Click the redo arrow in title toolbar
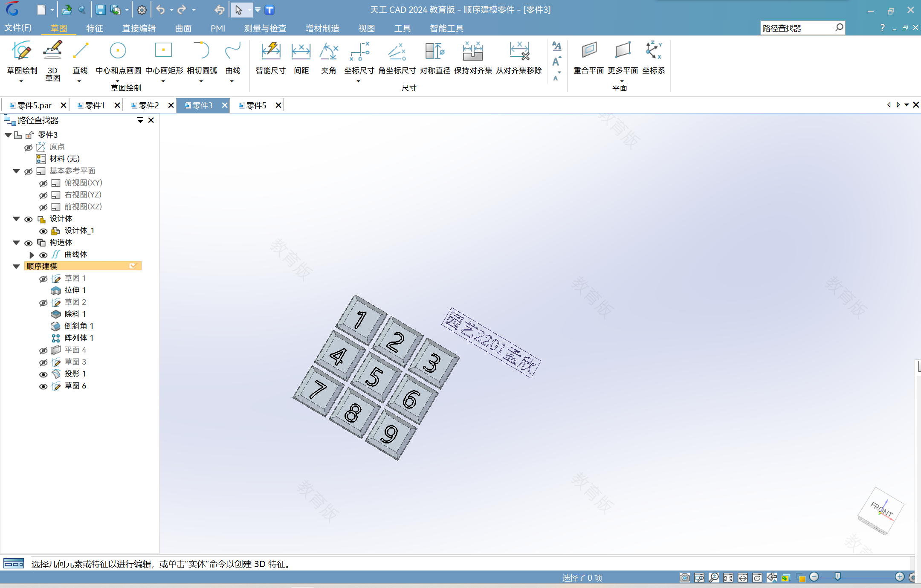Image resolution: width=921 pixels, height=588 pixels. [182, 10]
